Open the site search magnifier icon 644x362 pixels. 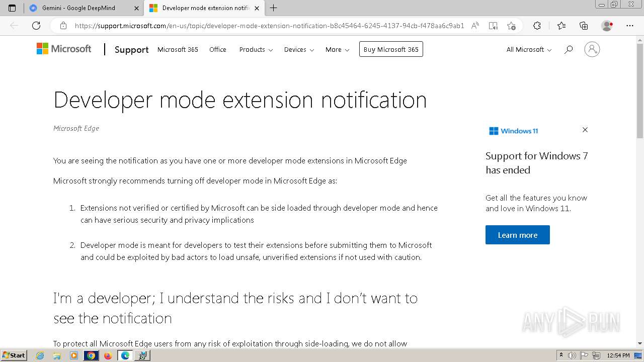click(569, 49)
